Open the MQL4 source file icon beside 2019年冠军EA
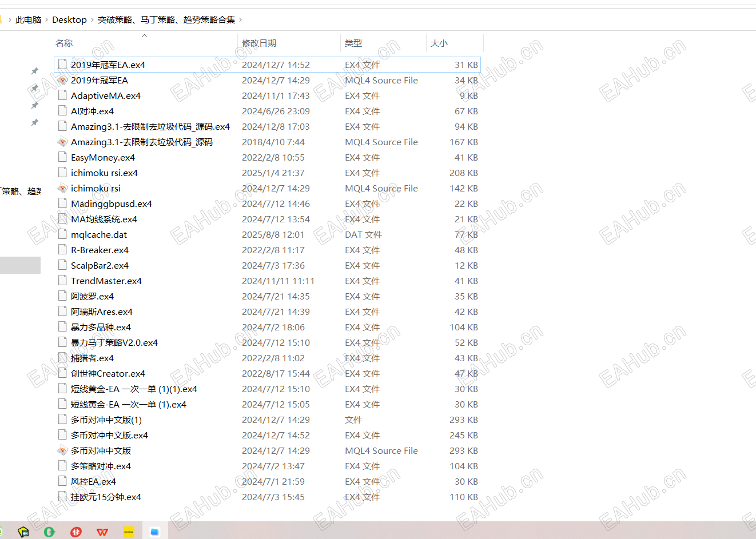The width and height of the screenshot is (756, 539). (x=63, y=80)
